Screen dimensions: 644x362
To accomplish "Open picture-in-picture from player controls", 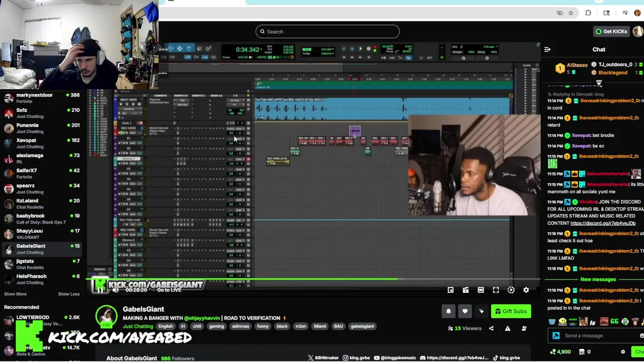I will click(x=450, y=290).
